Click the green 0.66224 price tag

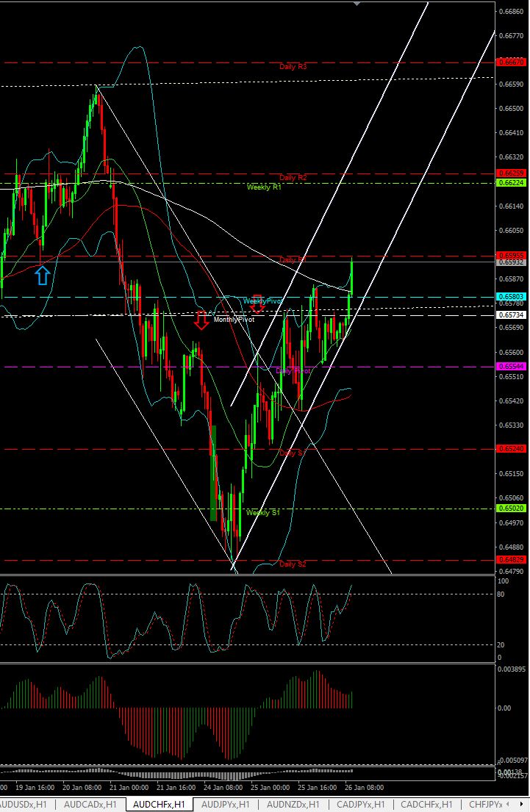[511, 183]
